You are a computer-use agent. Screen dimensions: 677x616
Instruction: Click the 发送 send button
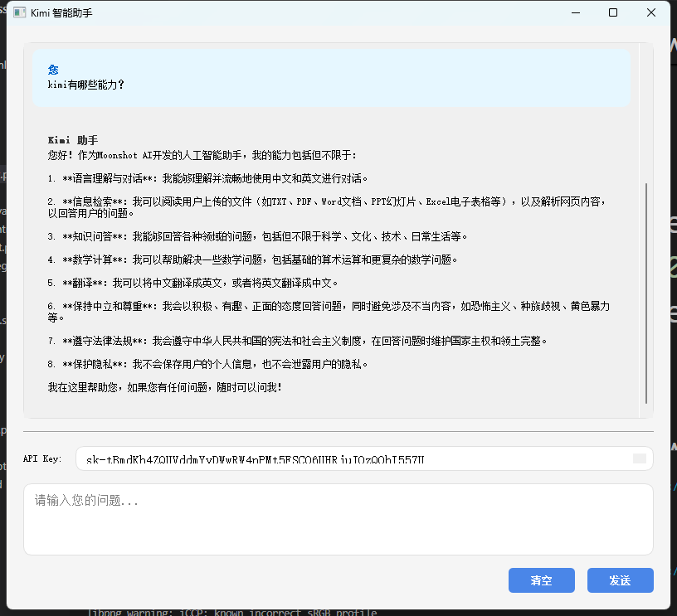(620, 580)
